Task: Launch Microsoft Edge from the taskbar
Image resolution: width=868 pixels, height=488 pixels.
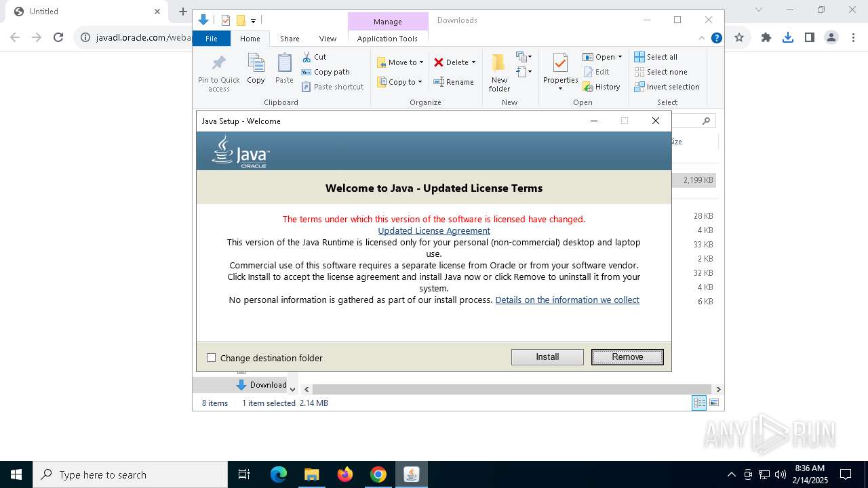Action: 279,474
